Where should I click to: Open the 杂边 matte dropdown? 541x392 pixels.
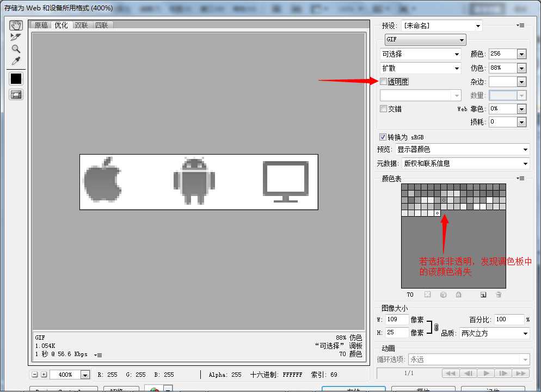point(521,82)
